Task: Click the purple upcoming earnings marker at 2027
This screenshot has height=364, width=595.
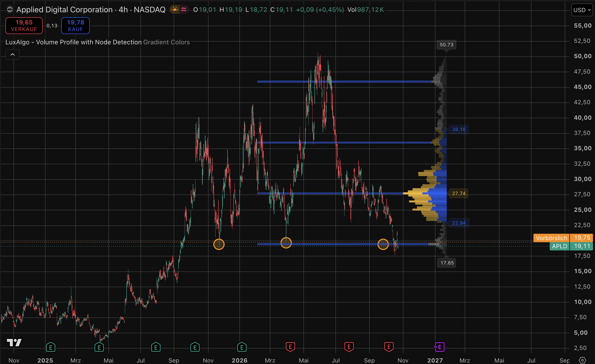Action: point(439,347)
